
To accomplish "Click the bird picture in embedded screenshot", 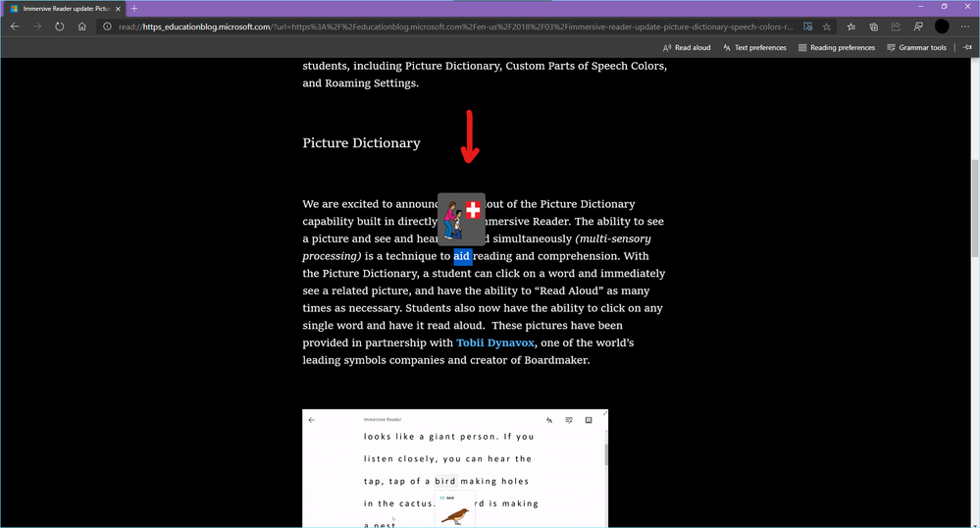I will [455, 516].
